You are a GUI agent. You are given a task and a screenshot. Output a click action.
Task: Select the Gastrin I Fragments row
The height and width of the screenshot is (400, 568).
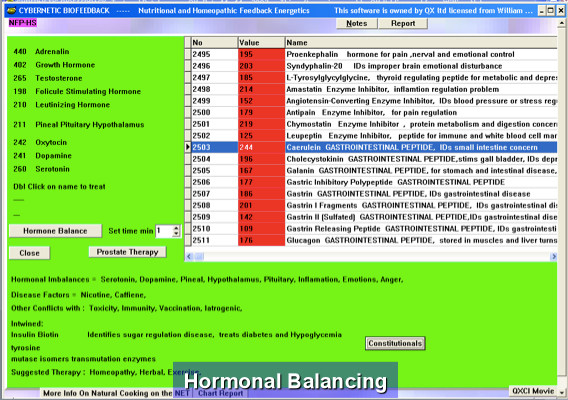[374, 205]
